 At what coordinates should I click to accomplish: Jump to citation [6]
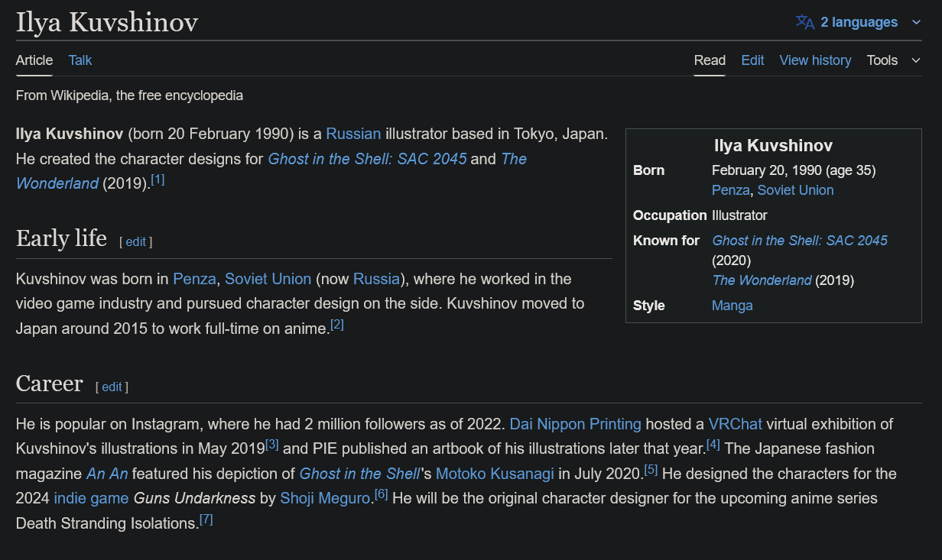[x=381, y=494]
